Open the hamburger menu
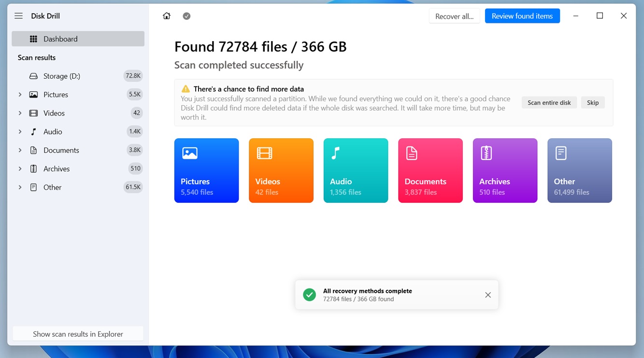644x358 pixels. pyautogui.click(x=18, y=16)
